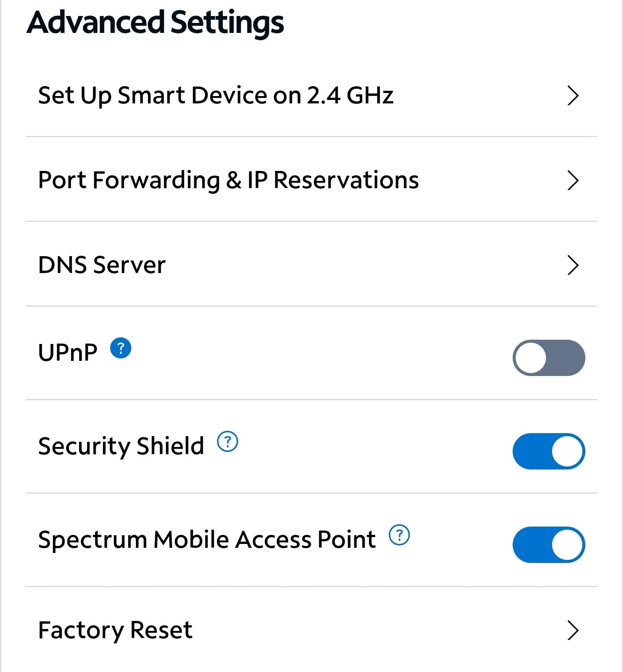Click the Factory Reset chevron arrow
623x672 pixels.
pos(573,630)
